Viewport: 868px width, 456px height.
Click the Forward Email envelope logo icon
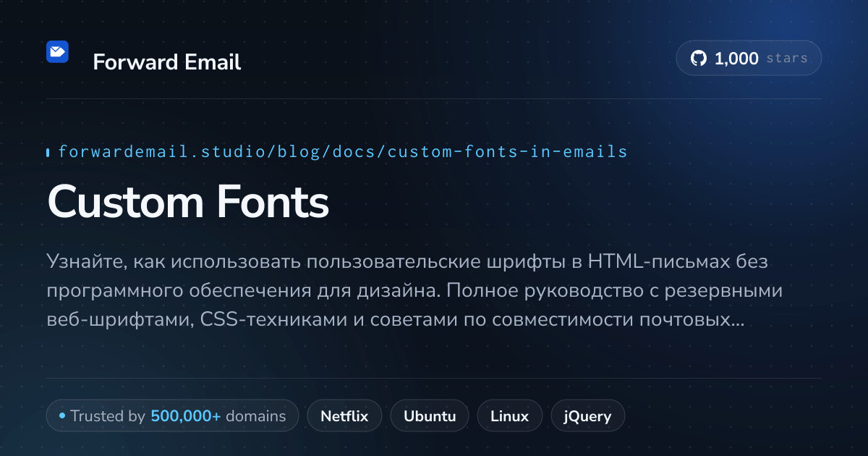point(57,52)
